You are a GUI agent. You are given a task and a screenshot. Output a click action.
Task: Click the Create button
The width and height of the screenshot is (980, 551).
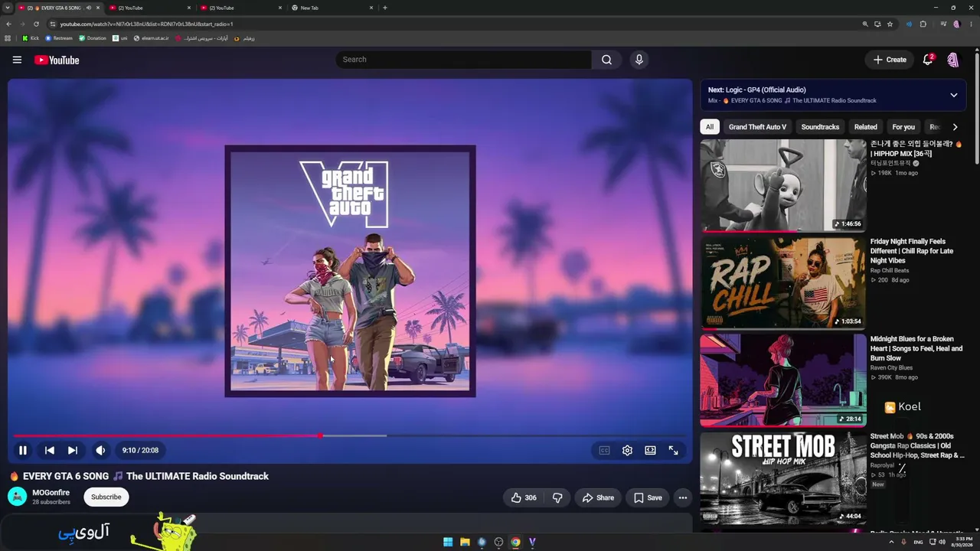pyautogui.click(x=890, y=60)
